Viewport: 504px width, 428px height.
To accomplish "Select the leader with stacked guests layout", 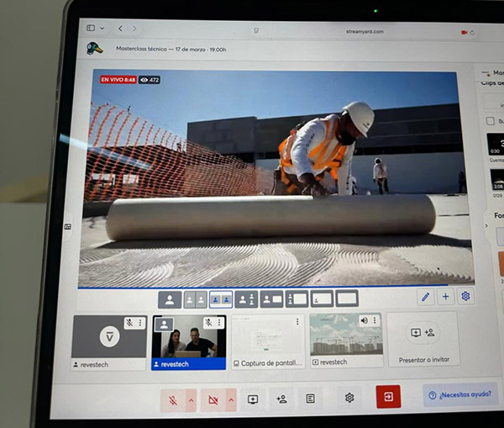I will pyautogui.click(x=246, y=299).
